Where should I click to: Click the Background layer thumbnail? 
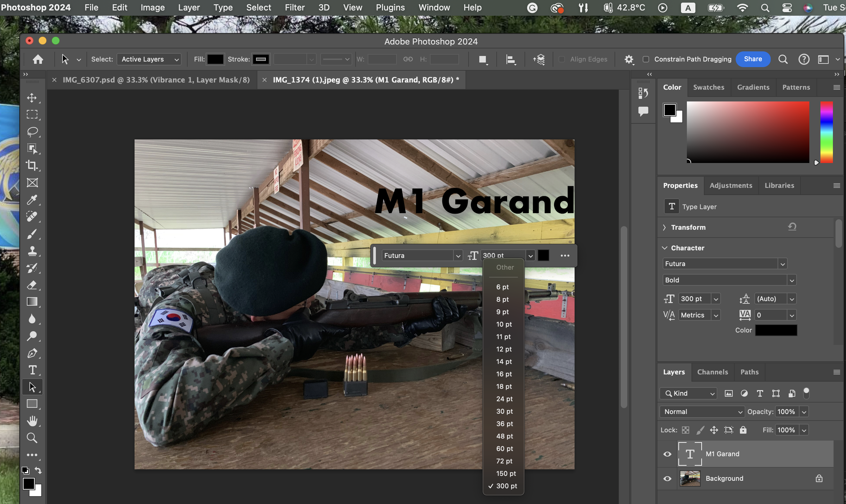[690, 478]
